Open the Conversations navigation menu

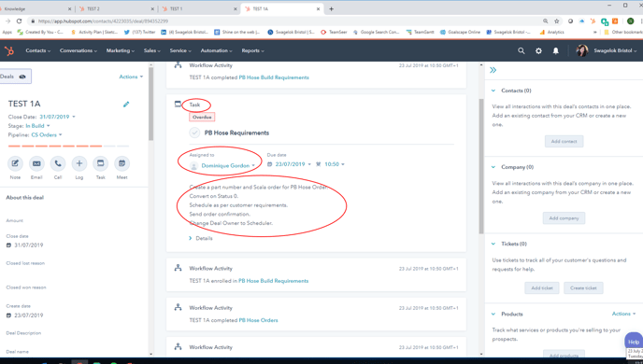click(79, 50)
